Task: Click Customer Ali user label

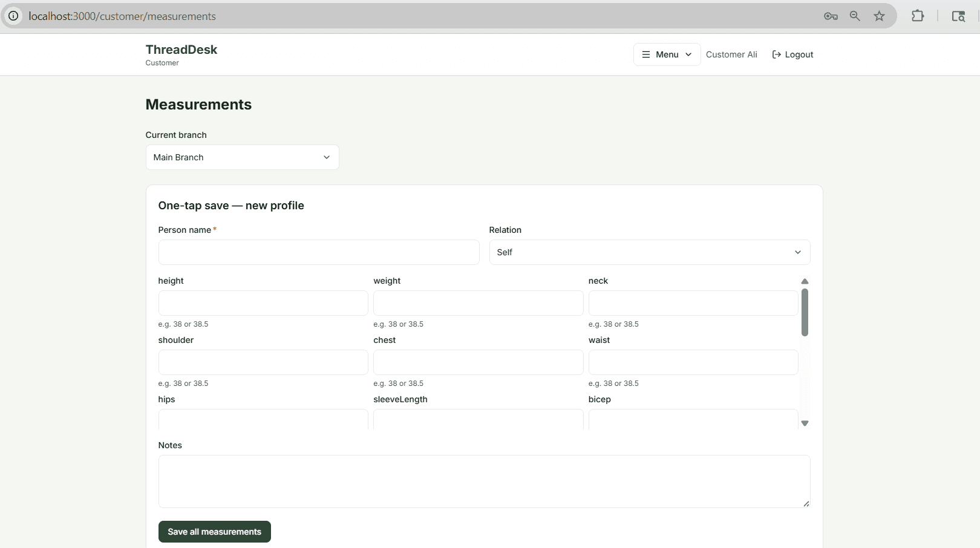Action: click(x=731, y=54)
